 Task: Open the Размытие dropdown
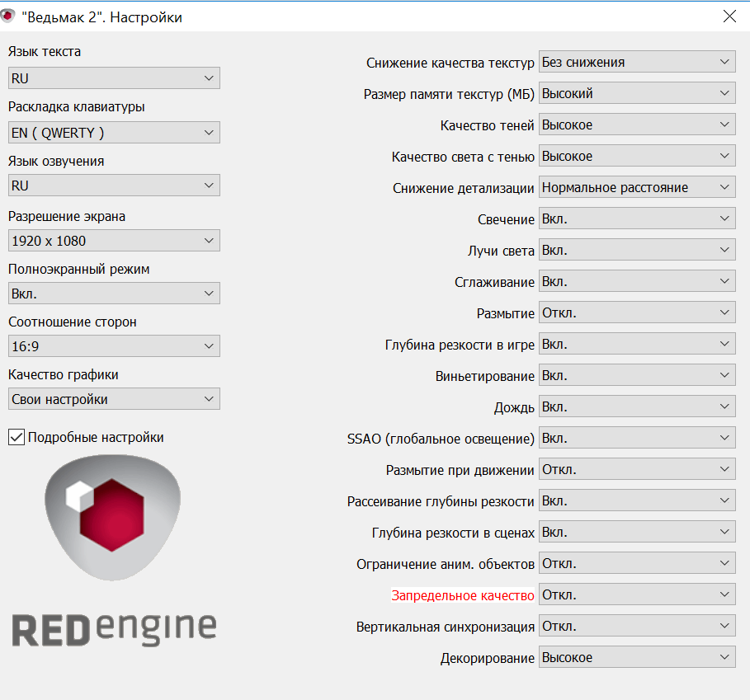click(637, 312)
